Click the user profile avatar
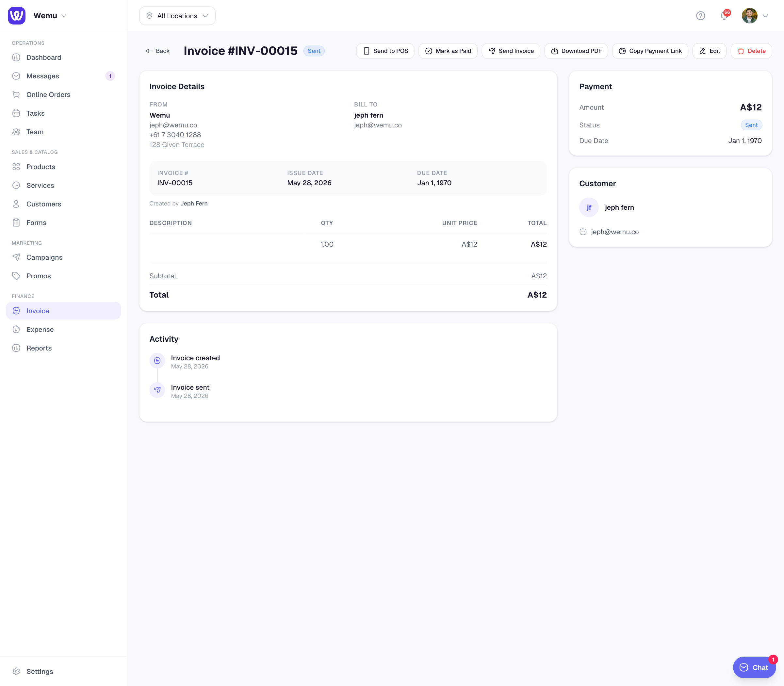The width and height of the screenshot is (784, 686). coord(749,16)
